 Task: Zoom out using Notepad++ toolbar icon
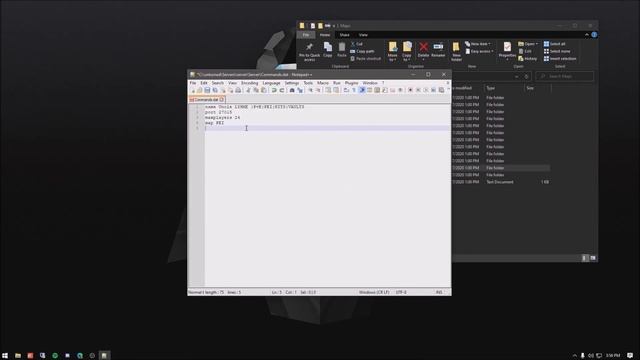[318, 90]
